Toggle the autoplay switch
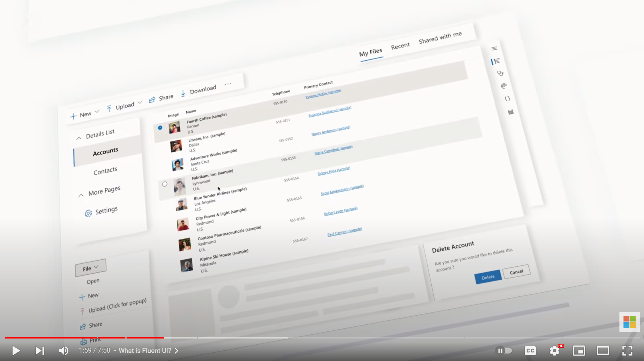The height and width of the screenshot is (361, 644). click(504, 351)
